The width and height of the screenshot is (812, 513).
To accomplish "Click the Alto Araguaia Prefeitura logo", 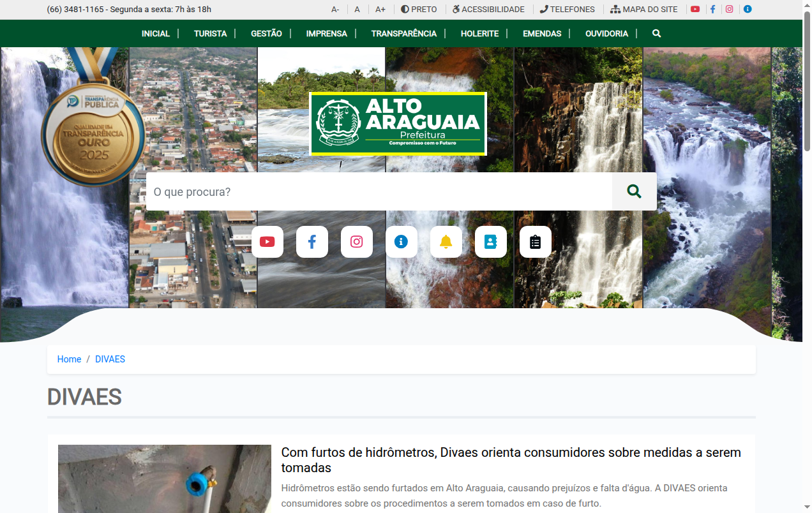I will 398,124.
